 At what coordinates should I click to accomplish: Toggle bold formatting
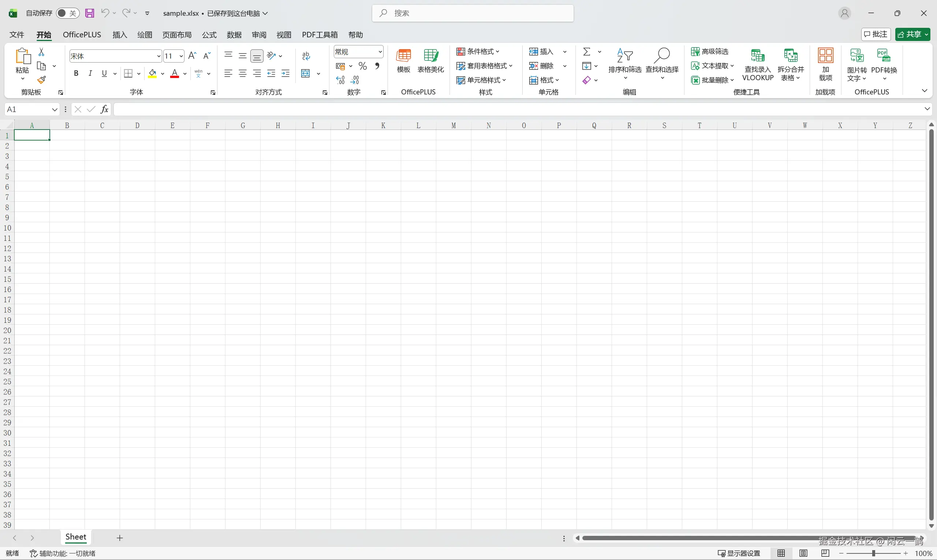coord(76,74)
